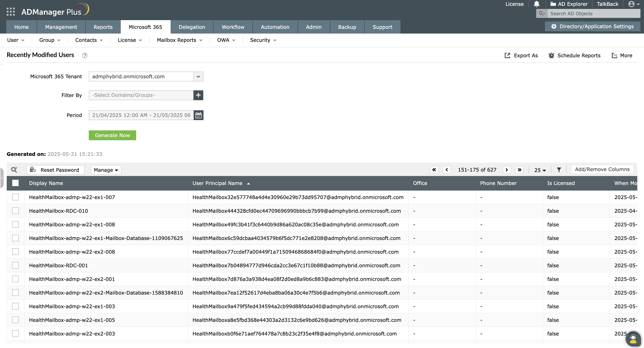Open the page size 25 dropdown
Screen dimensions: 644x348
click(540, 170)
